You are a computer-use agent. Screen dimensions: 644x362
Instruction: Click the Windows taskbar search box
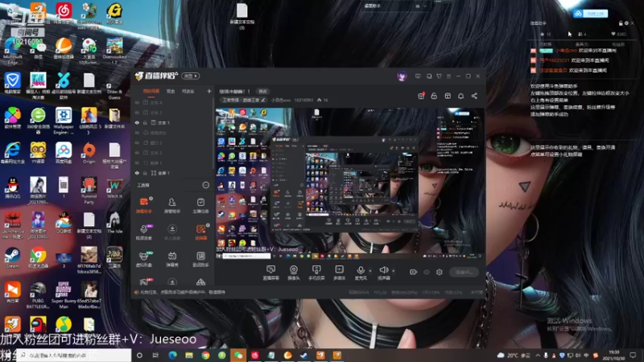74,355
